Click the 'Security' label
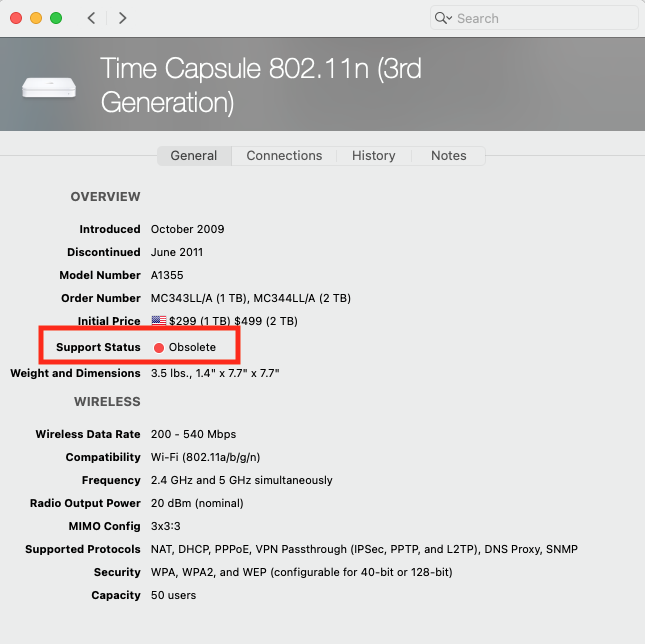Viewport: 645px width, 644px height. tap(117, 572)
